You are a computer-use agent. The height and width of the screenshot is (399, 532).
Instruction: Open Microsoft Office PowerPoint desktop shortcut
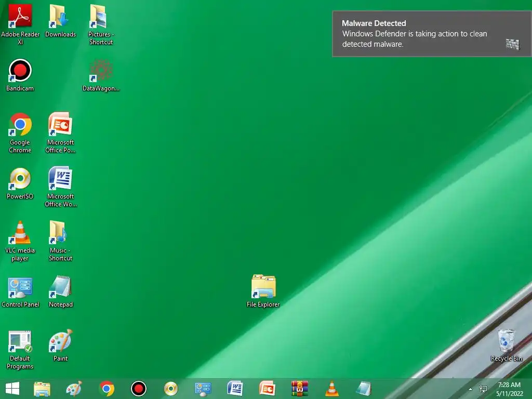(60, 133)
